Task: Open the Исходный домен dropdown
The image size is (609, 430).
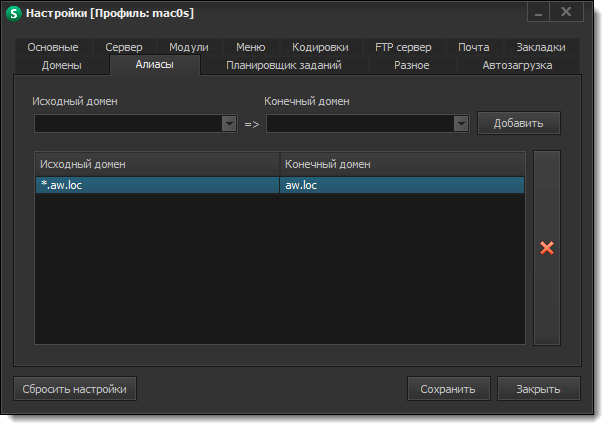Action: tap(228, 124)
